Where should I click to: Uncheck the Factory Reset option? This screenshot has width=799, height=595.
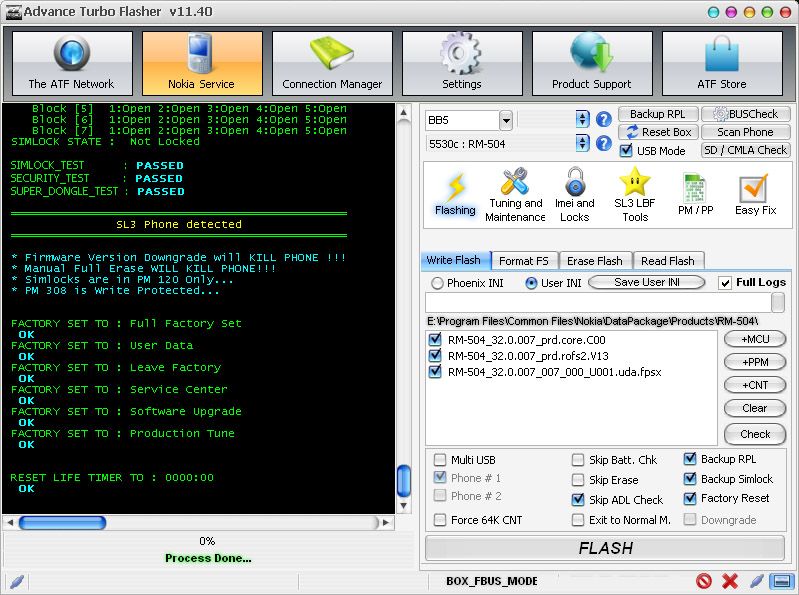click(691, 498)
